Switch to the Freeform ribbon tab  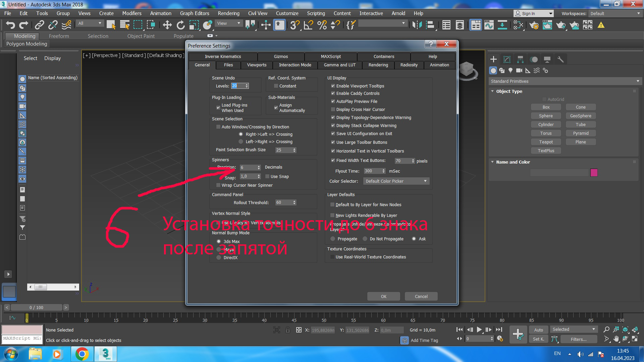pyautogui.click(x=59, y=36)
